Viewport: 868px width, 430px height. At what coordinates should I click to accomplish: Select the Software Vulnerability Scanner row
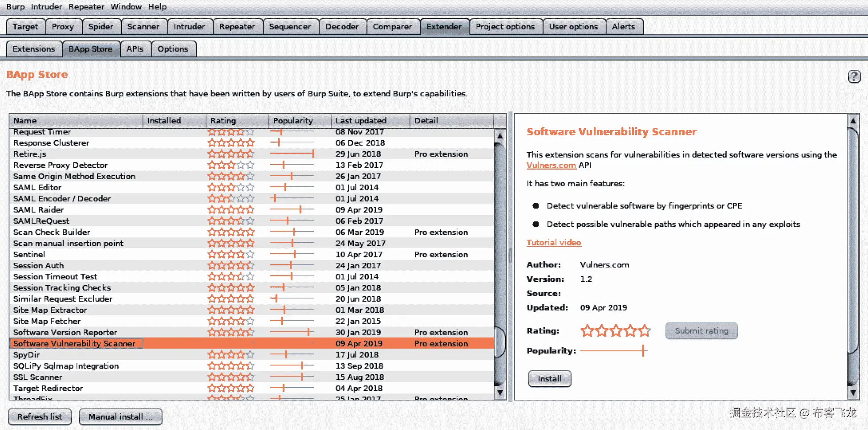251,343
